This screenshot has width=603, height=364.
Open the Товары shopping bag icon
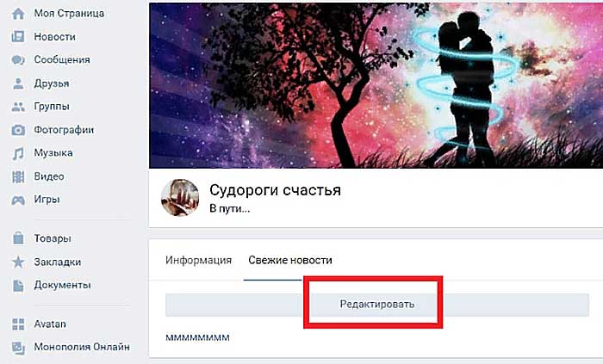18,238
